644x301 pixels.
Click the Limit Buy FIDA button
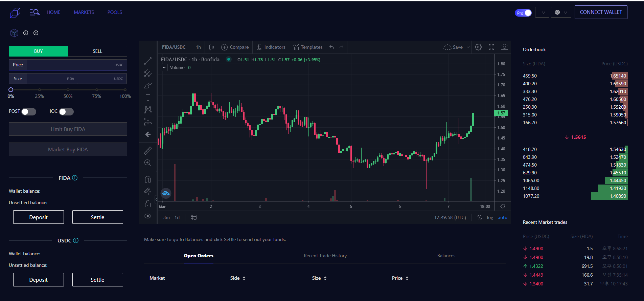(x=68, y=129)
